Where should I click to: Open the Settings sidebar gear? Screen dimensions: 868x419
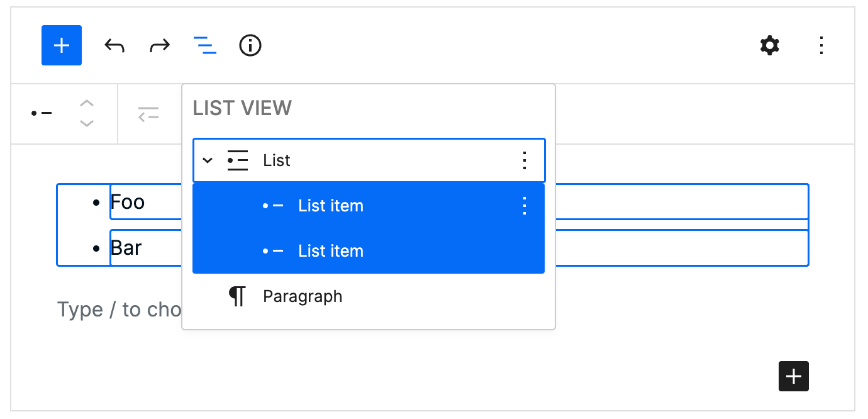click(x=769, y=45)
